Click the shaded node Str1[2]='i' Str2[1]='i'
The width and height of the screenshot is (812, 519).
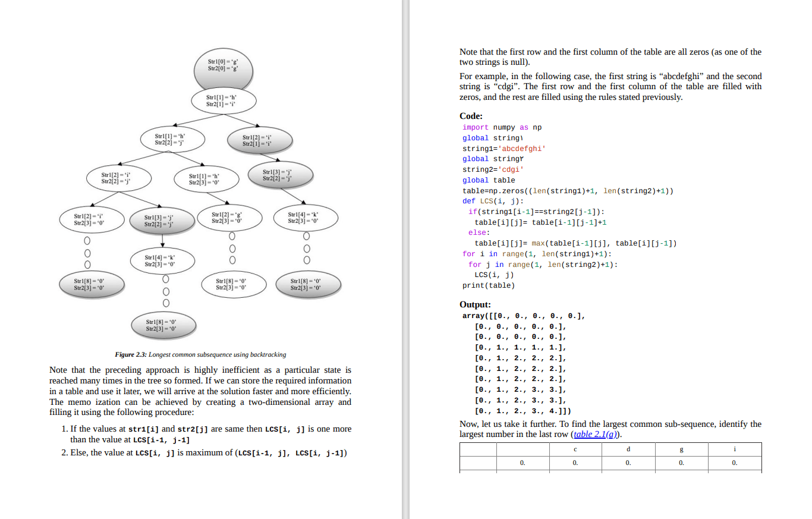(x=260, y=140)
